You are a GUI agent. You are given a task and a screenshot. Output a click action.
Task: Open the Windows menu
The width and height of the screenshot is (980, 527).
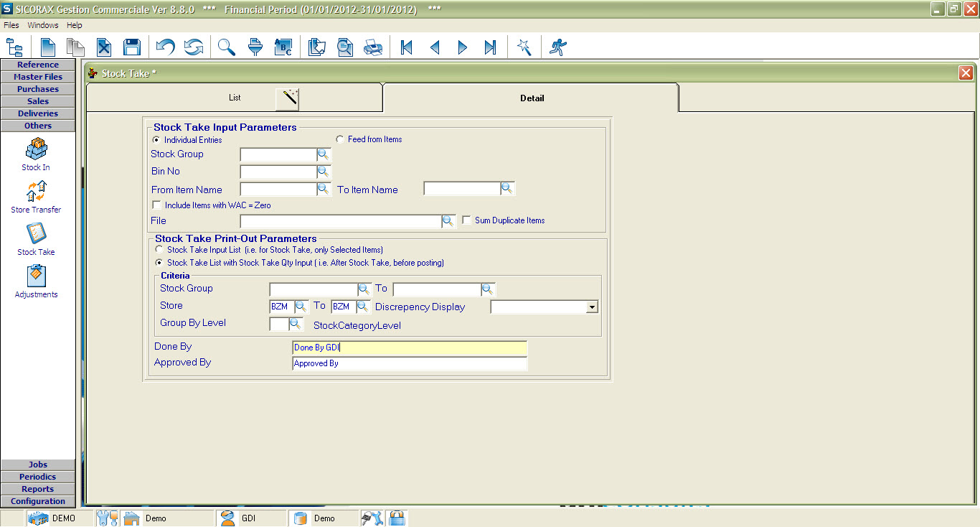pos(43,25)
